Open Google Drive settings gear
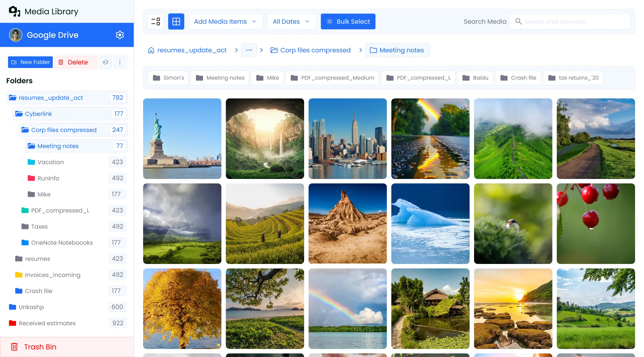Viewport: 644px width, 357px height. (x=120, y=35)
